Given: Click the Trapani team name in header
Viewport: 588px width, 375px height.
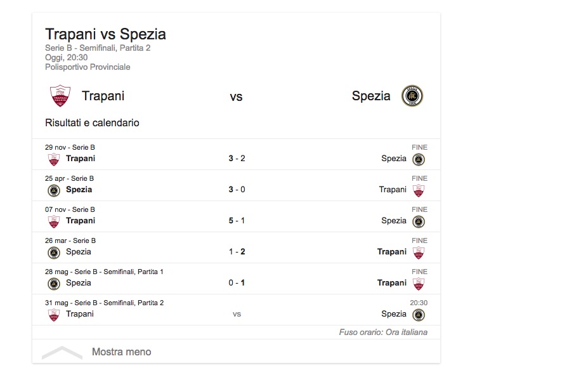Looking at the screenshot, I should coord(103,96).
